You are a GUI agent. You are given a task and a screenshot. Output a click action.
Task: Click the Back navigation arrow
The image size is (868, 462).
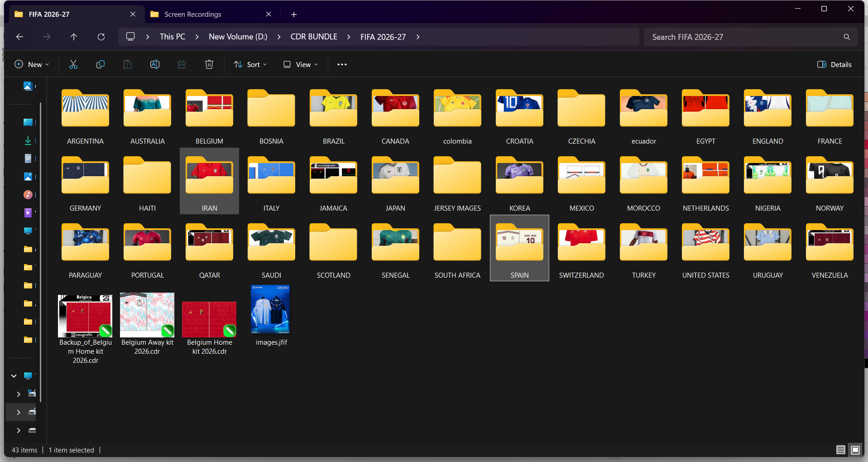(19, 37)
